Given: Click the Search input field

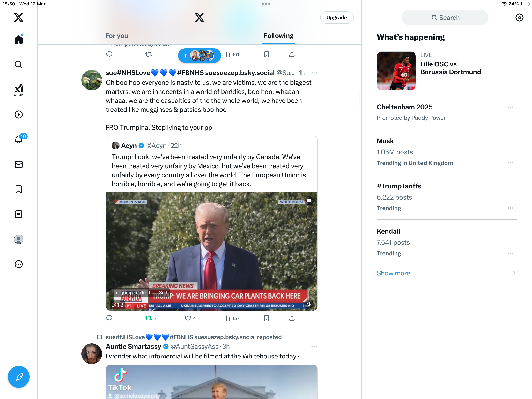Looking at the screenshot, I should click(444, 18).
